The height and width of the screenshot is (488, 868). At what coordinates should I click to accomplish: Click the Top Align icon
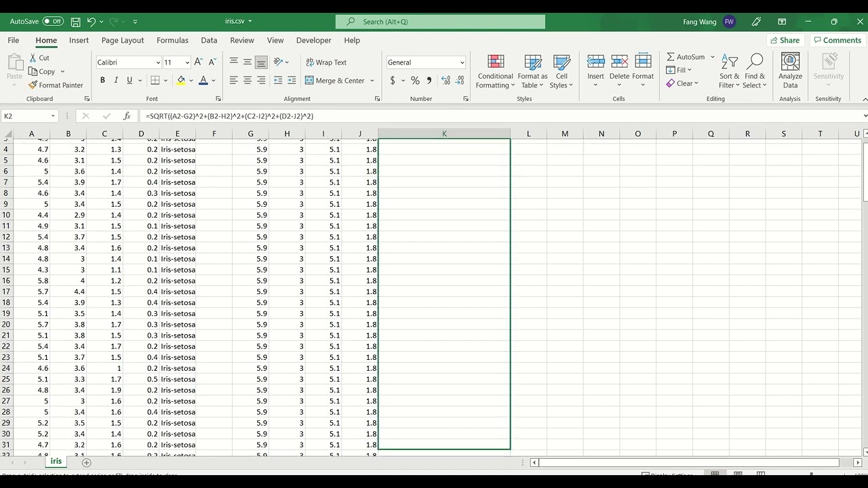[234, 62]
